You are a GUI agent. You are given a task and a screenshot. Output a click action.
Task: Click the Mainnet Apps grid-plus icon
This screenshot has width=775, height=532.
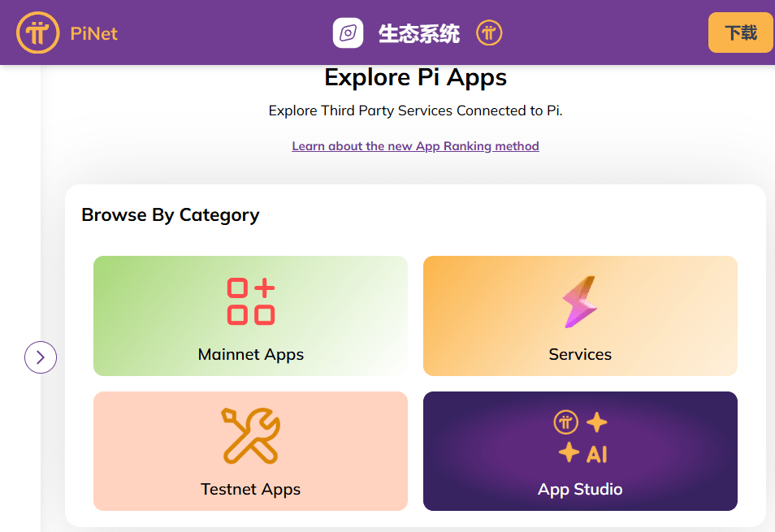click(x=250, y=301)
